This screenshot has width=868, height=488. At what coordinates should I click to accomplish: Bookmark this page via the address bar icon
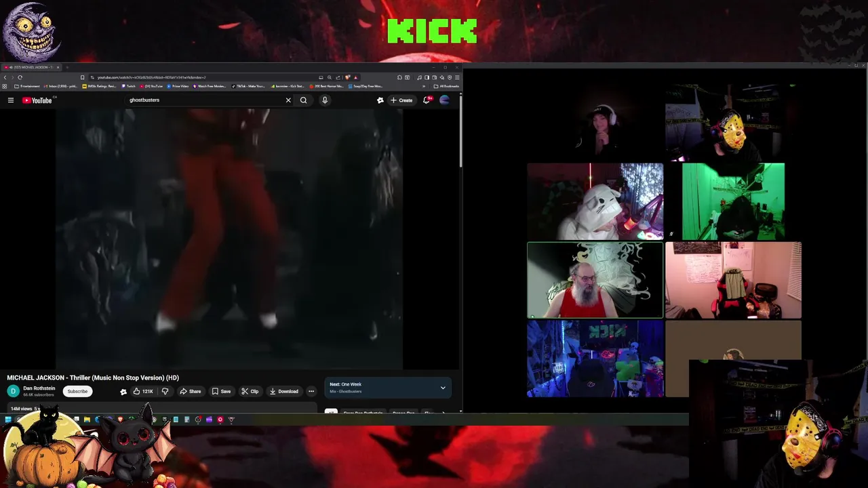tap(82, 77)
